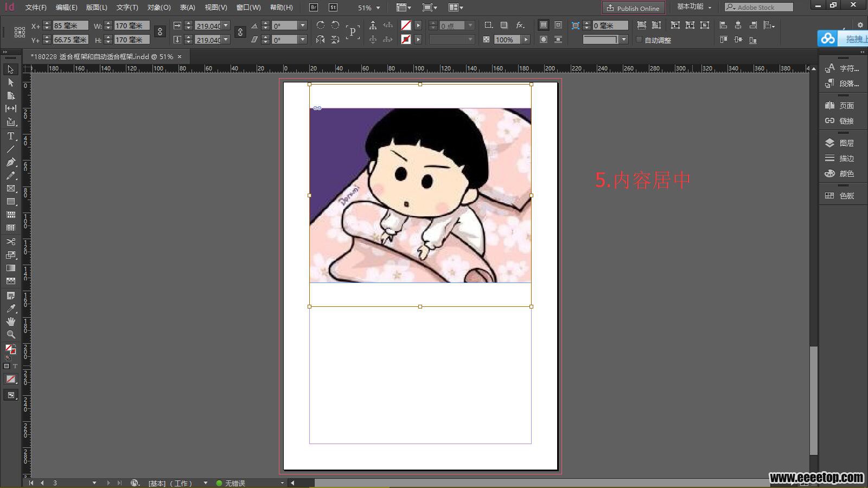Toggle constrain scale percentages link
The image size is (868, 488).
[240, 32]
